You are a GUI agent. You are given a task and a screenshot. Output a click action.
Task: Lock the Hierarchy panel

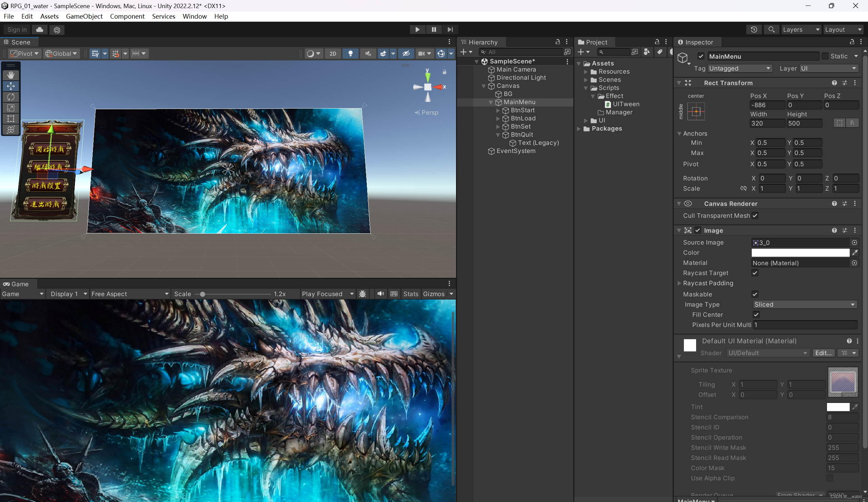tap(558, 42)
